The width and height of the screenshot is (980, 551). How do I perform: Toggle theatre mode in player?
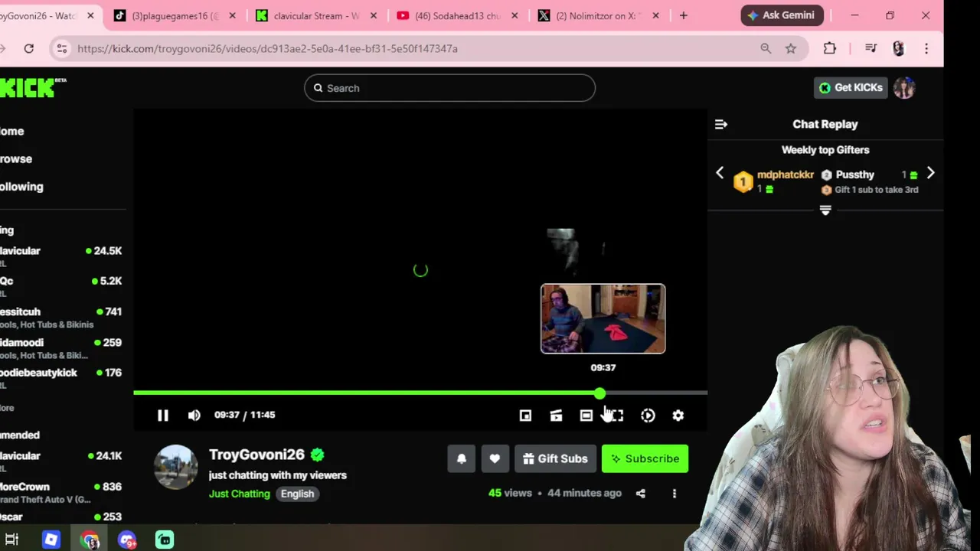point(586,415)
